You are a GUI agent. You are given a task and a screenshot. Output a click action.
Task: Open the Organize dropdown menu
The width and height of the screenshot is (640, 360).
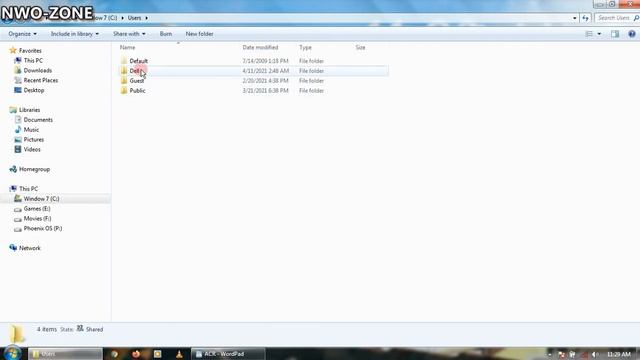tap(22, 34)
